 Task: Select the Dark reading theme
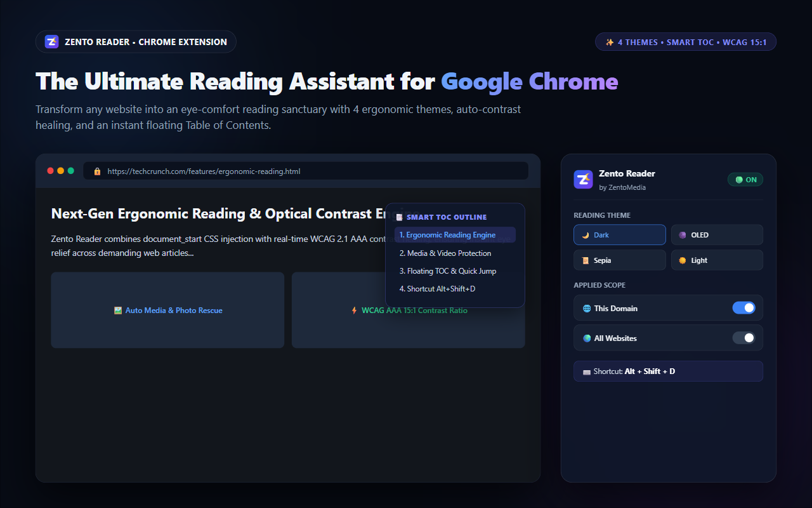click(x=620, y=235)
